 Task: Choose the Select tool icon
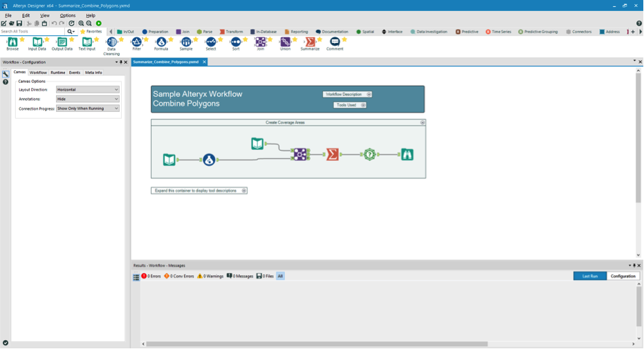click(211, 44)
